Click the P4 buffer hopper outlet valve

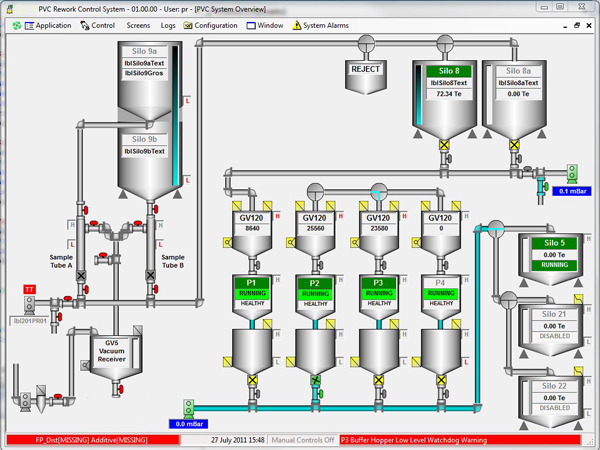tap(441, 380)
